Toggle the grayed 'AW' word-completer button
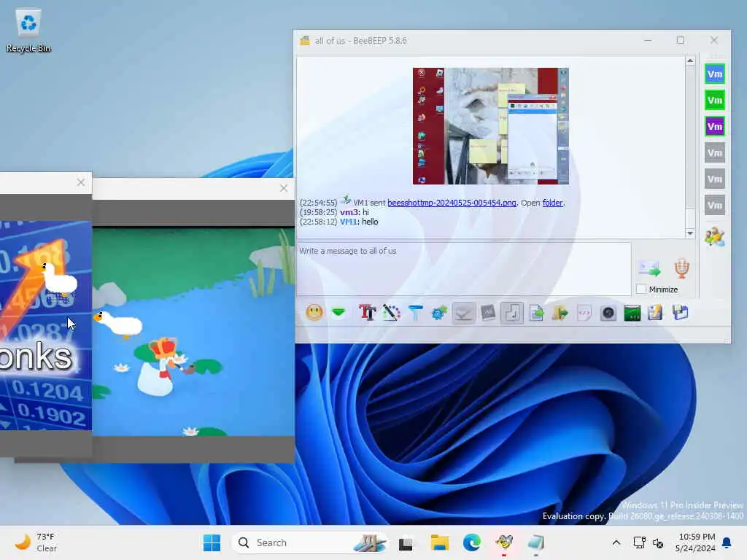 click(488, 313)
